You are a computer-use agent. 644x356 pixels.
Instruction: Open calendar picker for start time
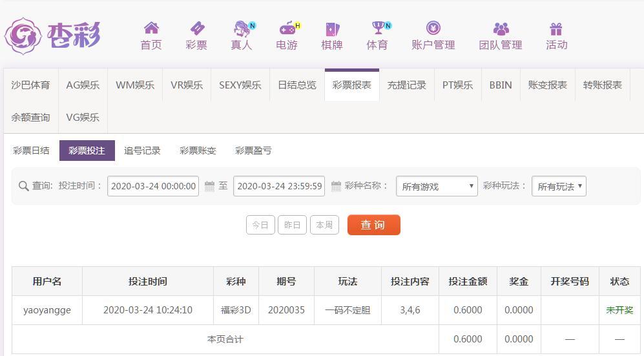(x=209, y=186)
